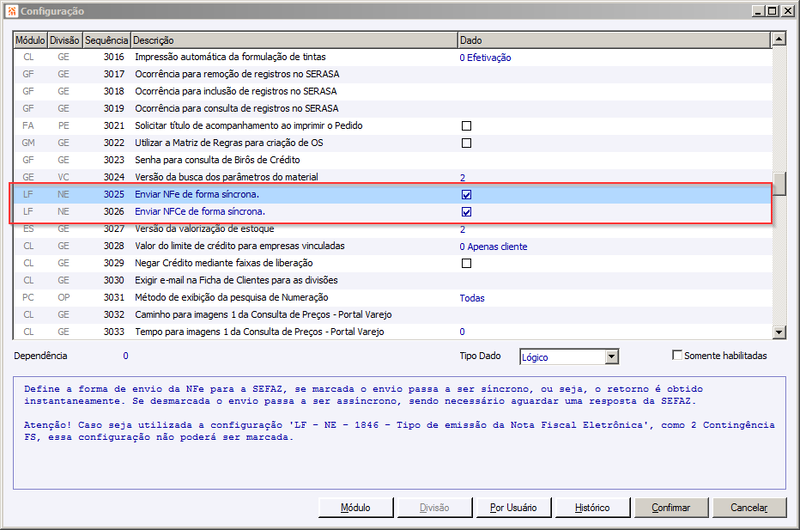Click the '0 Efetivação' value cell
The height and width of the screenshot is (530, 800).
tap(485, 58)
